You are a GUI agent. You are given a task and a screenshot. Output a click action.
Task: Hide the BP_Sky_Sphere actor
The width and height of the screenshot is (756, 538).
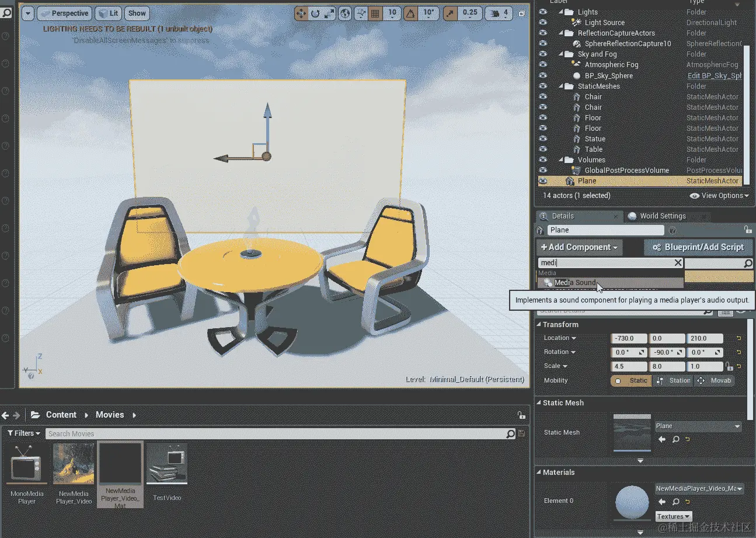(x=543, y=75)
